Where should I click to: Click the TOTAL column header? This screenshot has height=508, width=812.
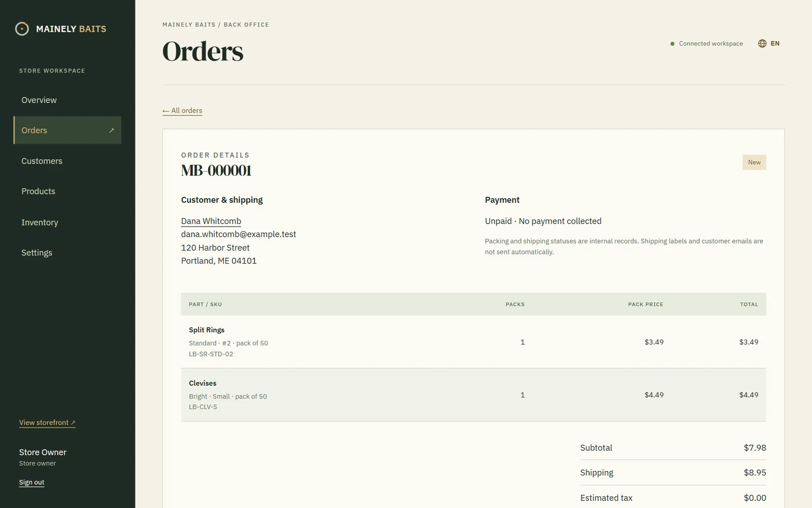[749, 305]
